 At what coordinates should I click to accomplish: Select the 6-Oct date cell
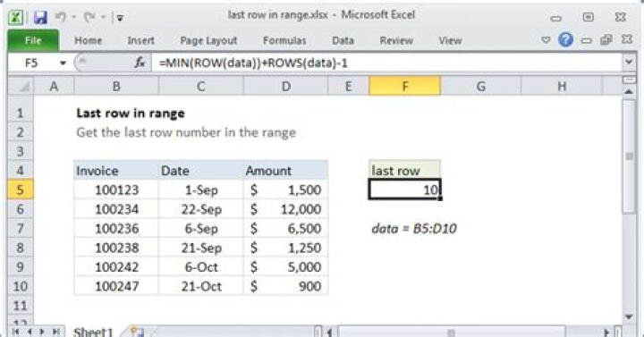(x=201, y=266)
